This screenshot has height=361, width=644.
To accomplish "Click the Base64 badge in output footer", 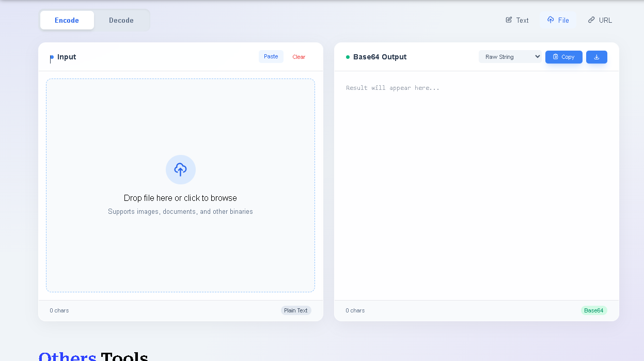I will click(594, 310).
